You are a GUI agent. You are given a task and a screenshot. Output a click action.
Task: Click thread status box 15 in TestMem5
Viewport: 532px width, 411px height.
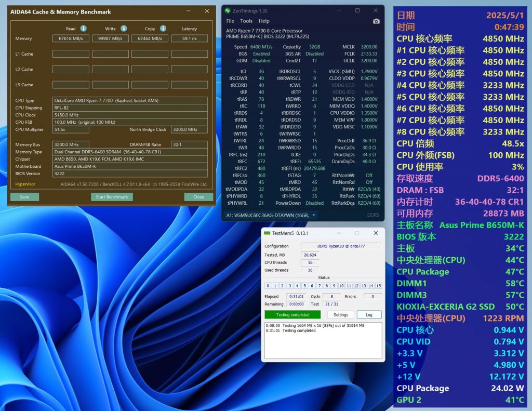click(x=379, y=286)
